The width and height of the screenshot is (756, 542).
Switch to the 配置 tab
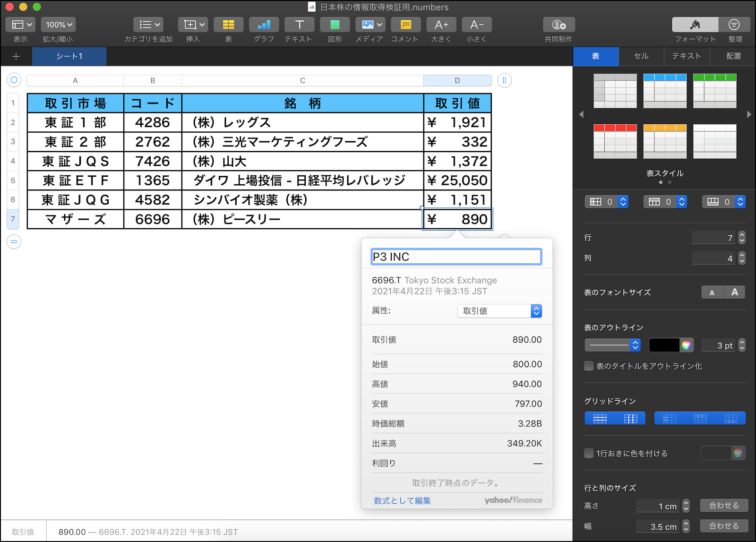[733, 56]
